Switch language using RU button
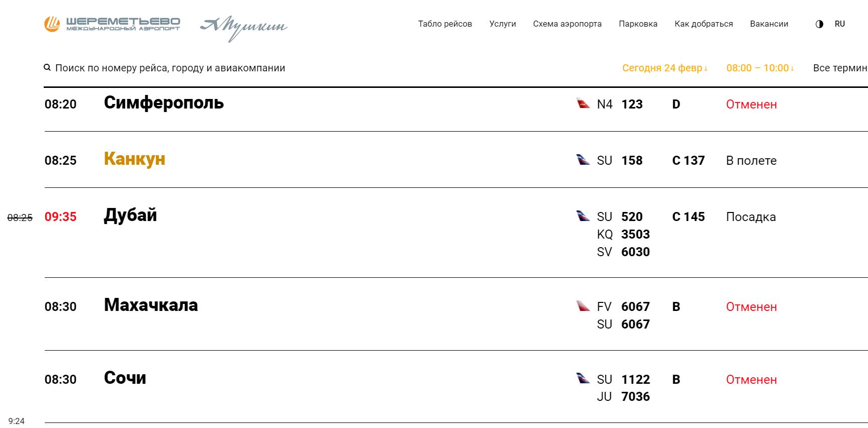Viewport: 868px width, 428px height. point(840,24)
